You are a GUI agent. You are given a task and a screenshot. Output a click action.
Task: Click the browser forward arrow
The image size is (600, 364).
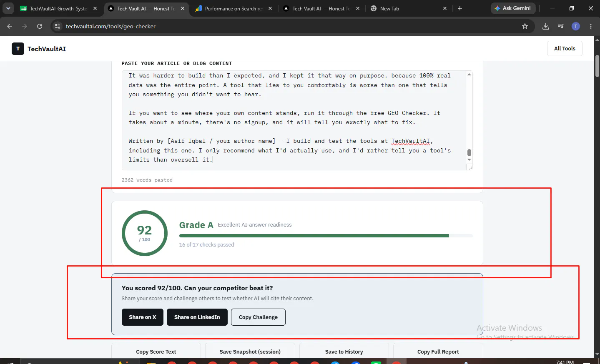25,26
